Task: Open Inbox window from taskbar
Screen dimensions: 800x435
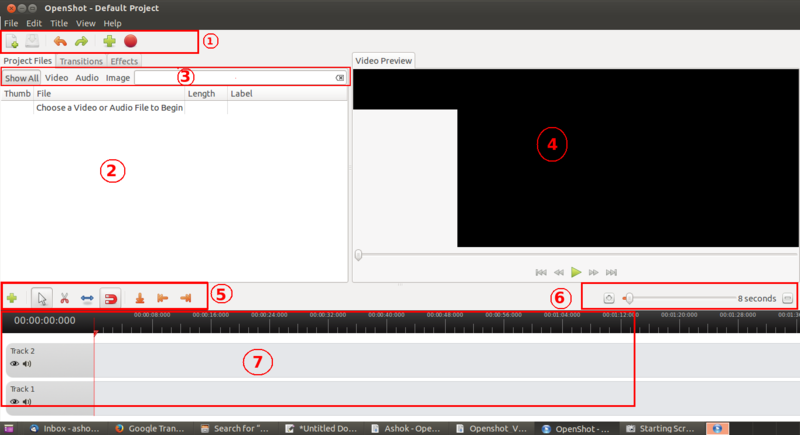Action: coord(65,429)
